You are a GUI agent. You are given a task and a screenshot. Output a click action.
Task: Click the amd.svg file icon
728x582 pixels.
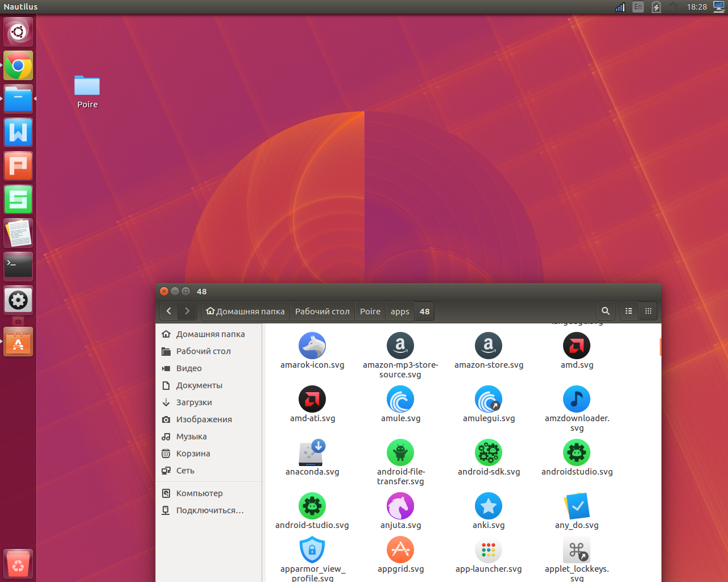[x=577, y=346]
